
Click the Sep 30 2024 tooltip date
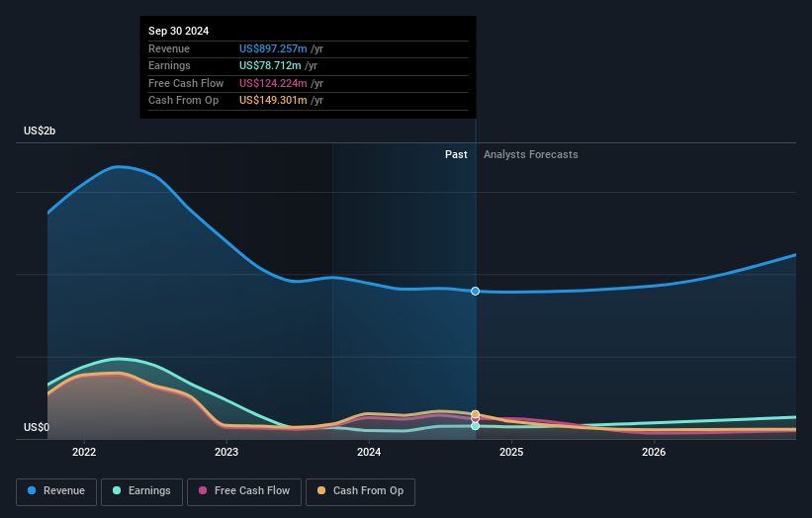tap(179, 31)
